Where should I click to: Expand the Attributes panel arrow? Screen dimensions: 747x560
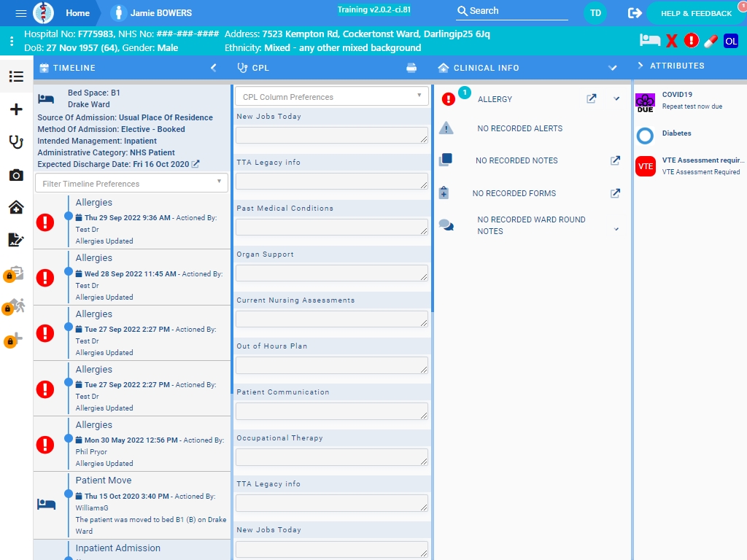(640, 66)
